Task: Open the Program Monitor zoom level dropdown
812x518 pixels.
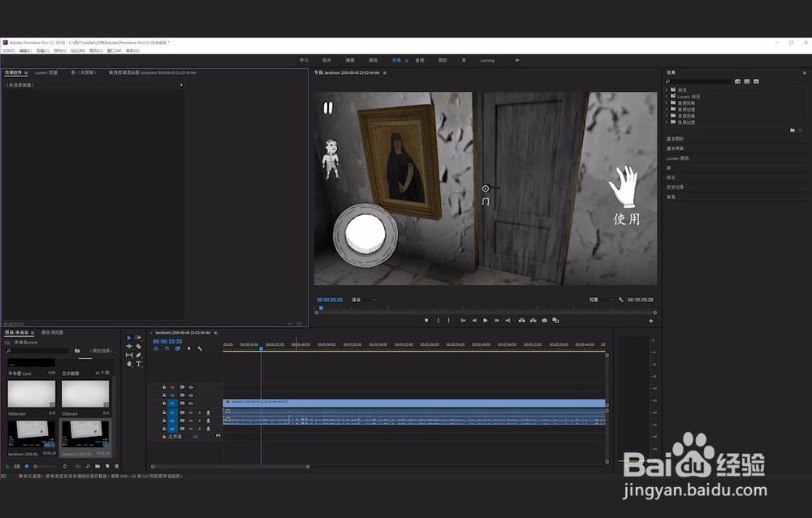Action: pyautogui.click(x=364, y=300)
